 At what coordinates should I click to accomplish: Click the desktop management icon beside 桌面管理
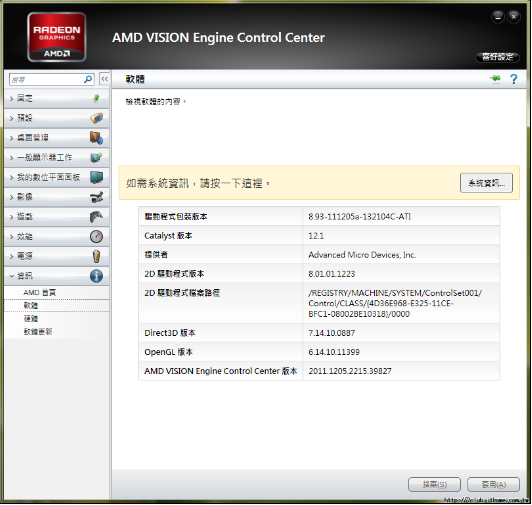(97, 138)
